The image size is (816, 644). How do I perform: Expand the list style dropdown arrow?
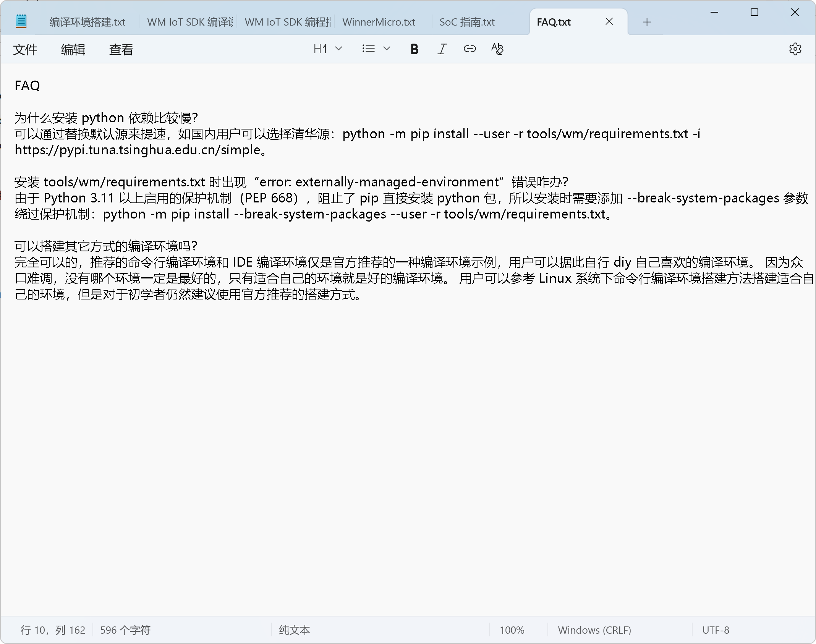(387, 49)
